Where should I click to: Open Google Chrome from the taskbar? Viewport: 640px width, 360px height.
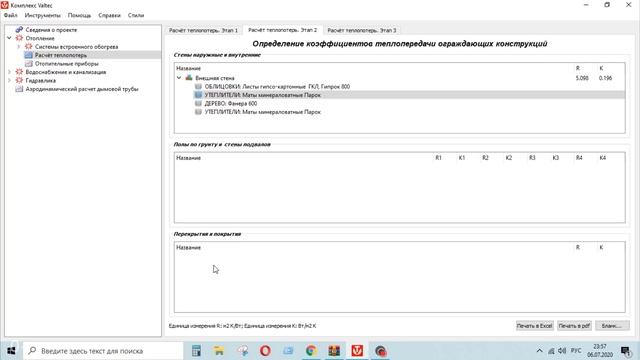[311, 351]
